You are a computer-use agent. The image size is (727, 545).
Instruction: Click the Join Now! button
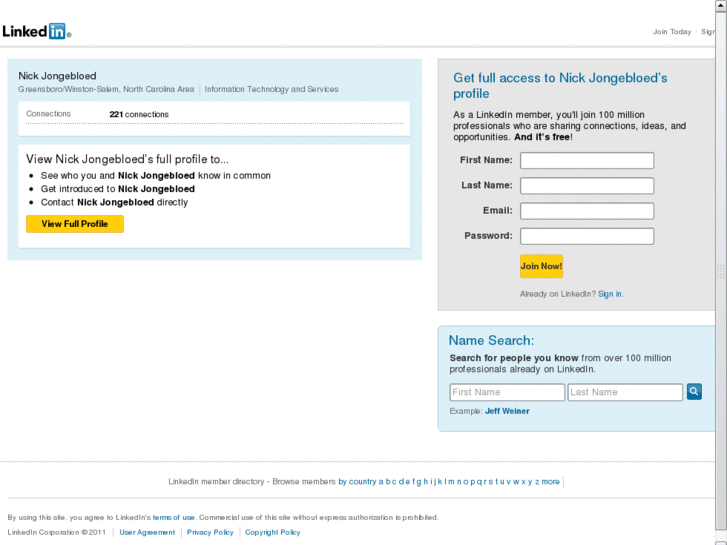pyautogui.click(x=541, y=266)
